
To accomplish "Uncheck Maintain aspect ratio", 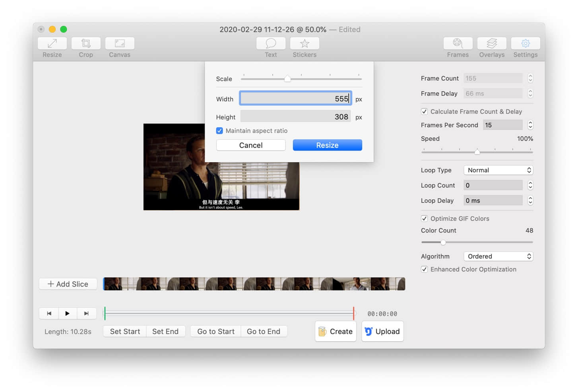I will [219, 131].
